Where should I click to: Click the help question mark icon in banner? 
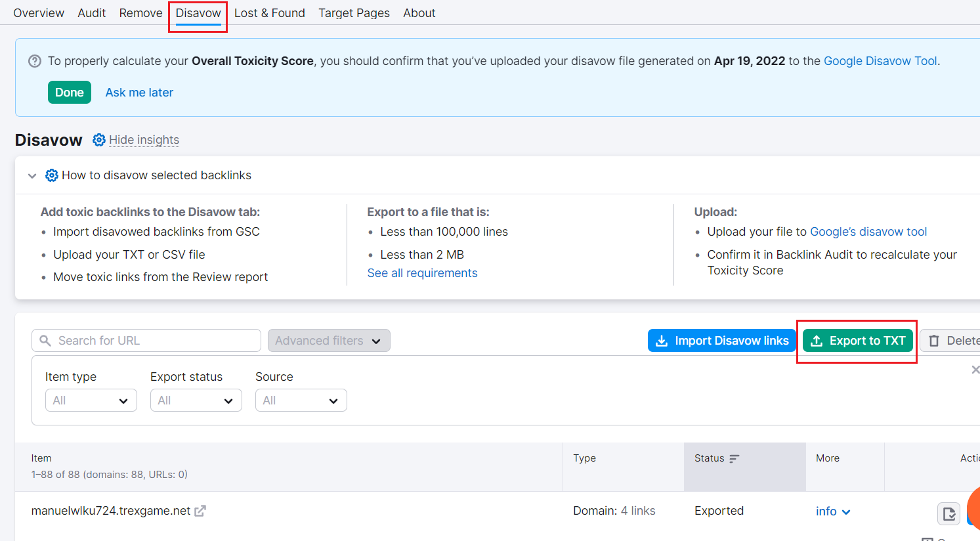click(x=35, y=61)
